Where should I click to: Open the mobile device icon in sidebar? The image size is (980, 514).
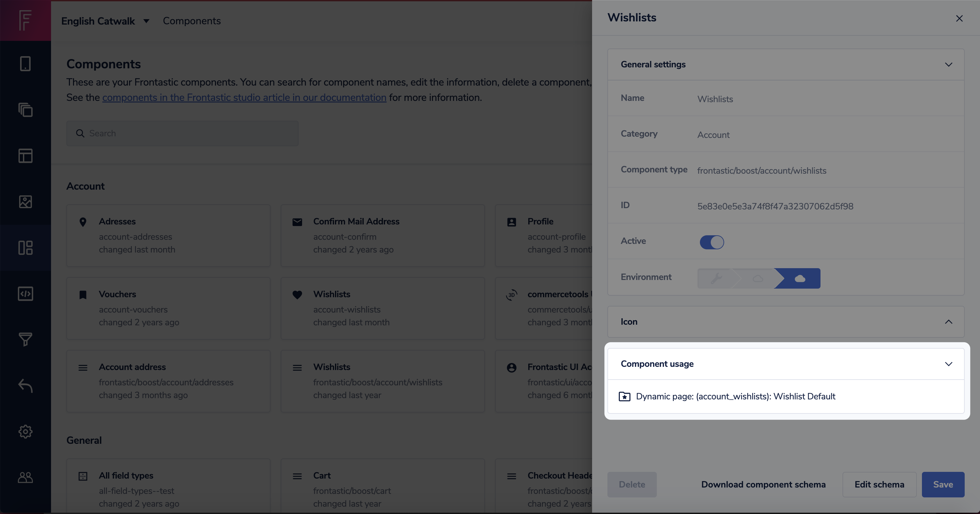click(25, 64)
